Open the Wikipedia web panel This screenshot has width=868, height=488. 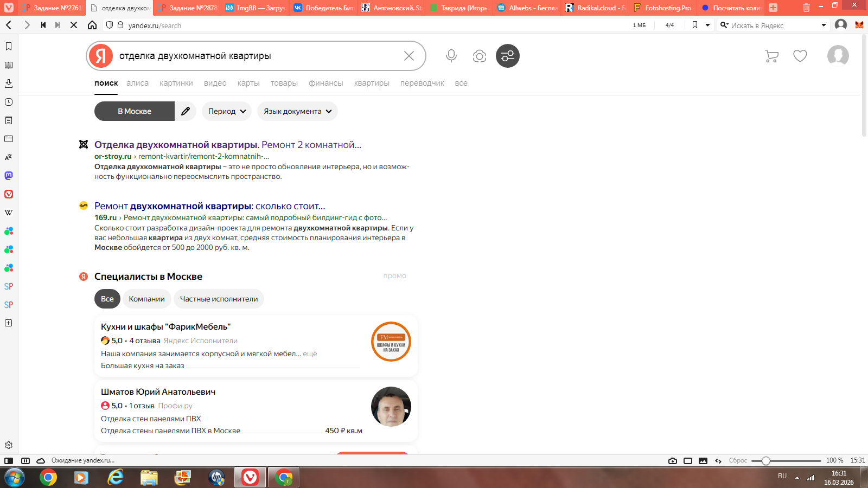coord(9,213)
